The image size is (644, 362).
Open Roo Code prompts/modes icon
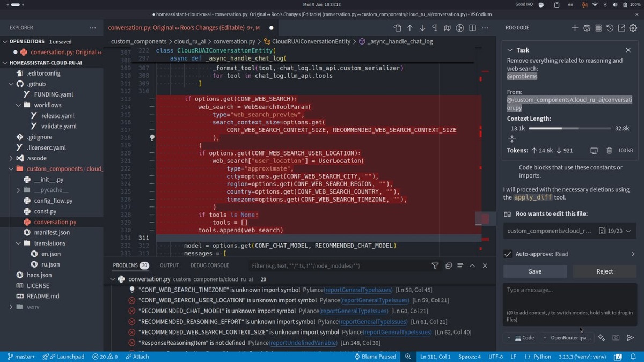tap(587, 28)
